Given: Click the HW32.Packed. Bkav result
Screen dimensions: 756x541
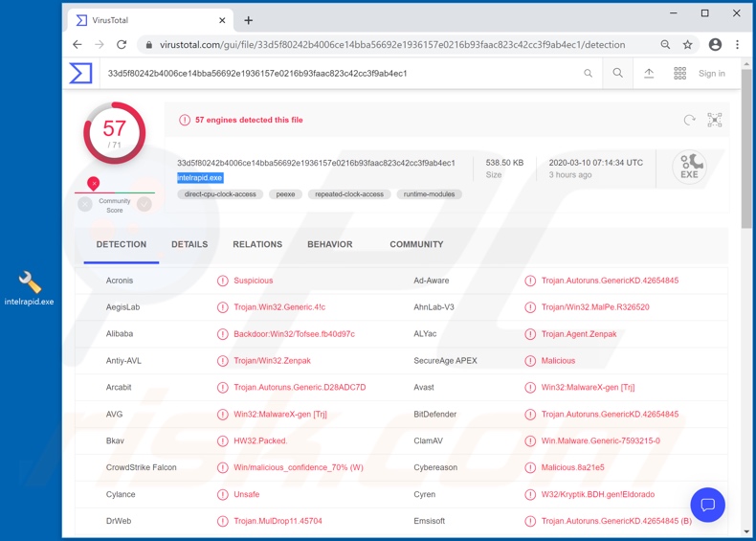Looking at the screenshot, I should pos(260,441).
